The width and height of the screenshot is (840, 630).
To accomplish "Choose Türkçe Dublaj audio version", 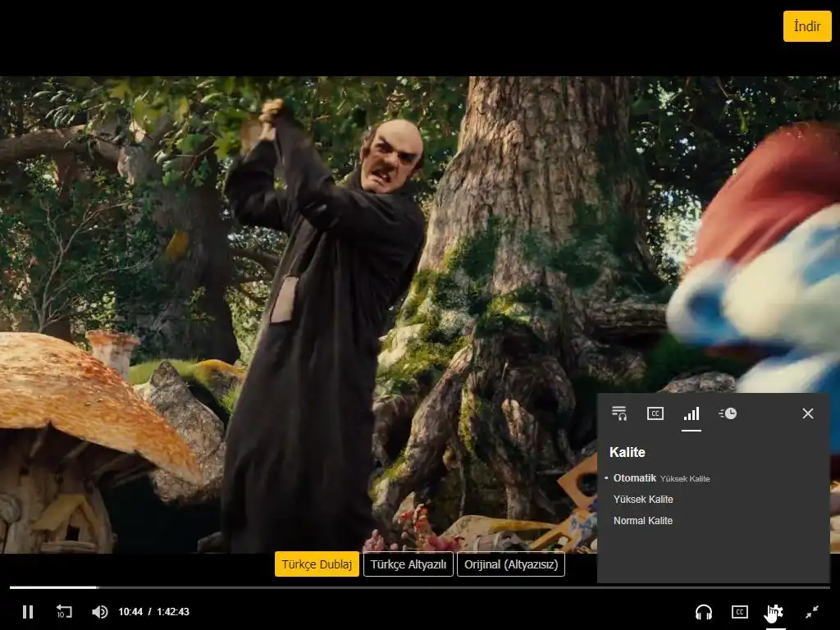I will pyautogui.click(x=317, y=564).
